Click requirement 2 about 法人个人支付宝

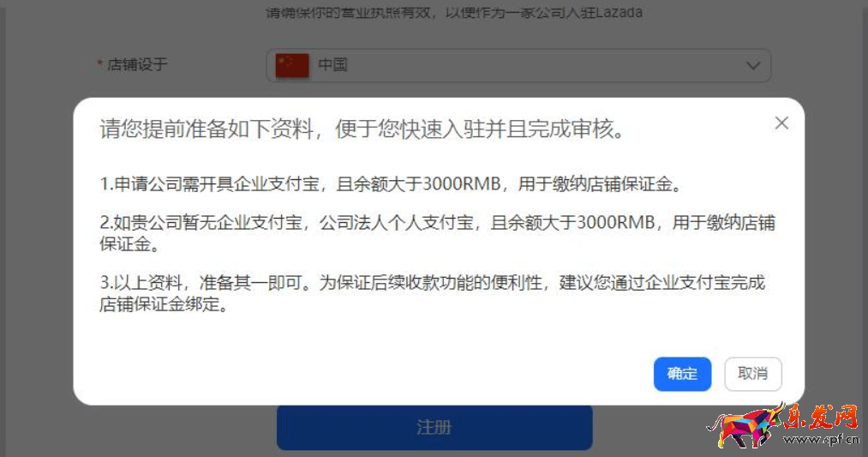[437, 232]
